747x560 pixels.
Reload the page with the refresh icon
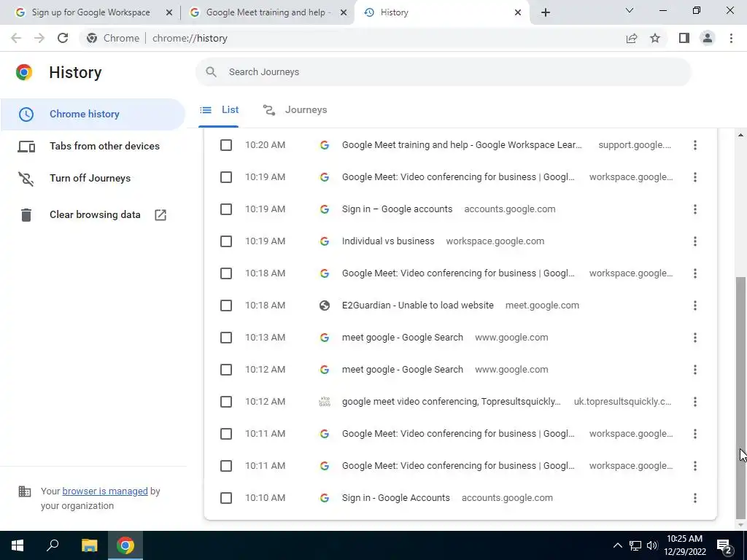pyautogui.click(x=63, y=38)
